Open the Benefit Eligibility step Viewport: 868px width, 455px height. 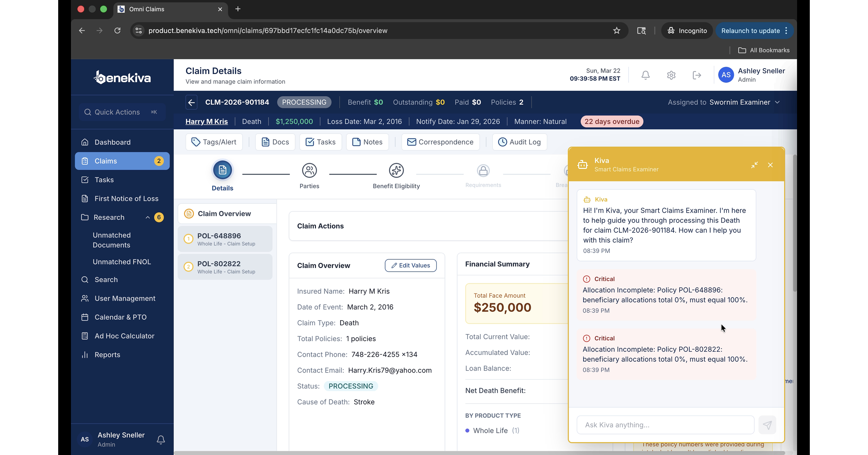(x=396, y=176)
